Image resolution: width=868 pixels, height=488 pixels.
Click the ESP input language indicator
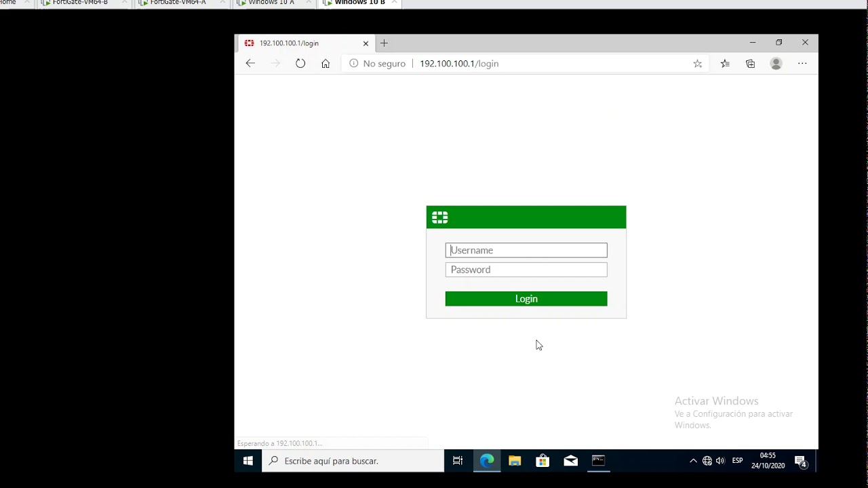click(737, 461)
